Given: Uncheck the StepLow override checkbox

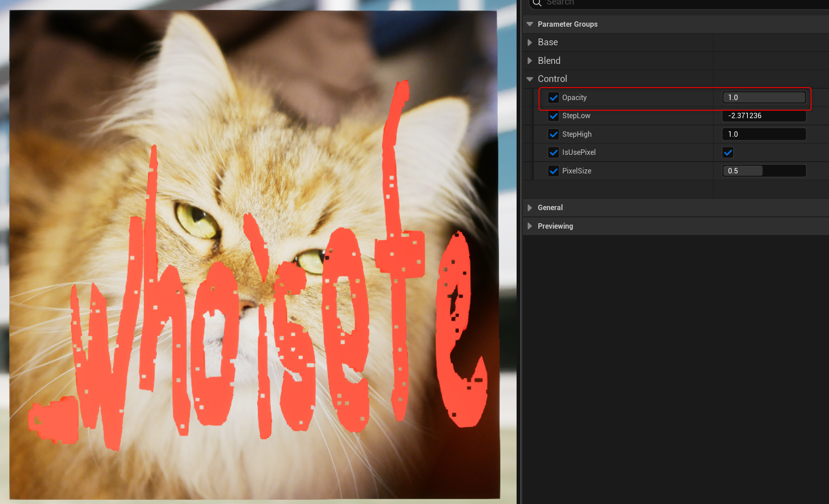Looking at the screenshot, I should (553, 116).
